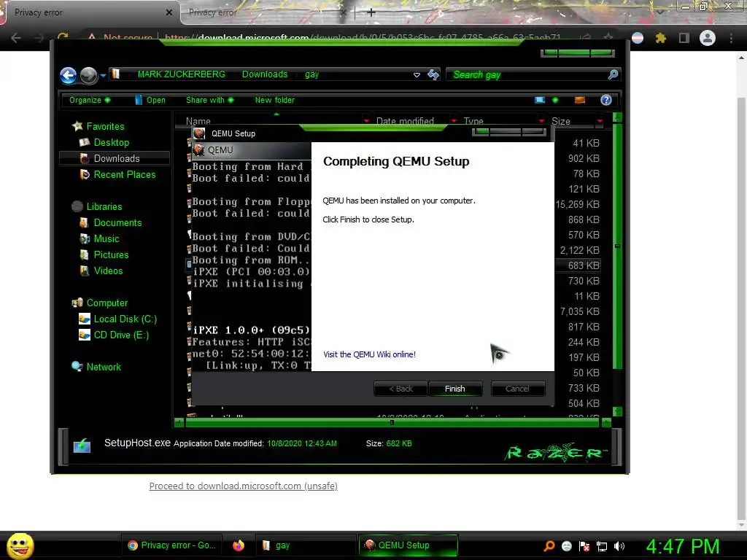Open Pictures library in sidebar
This screenshot has width=747, height=560.
pos(111,254)
